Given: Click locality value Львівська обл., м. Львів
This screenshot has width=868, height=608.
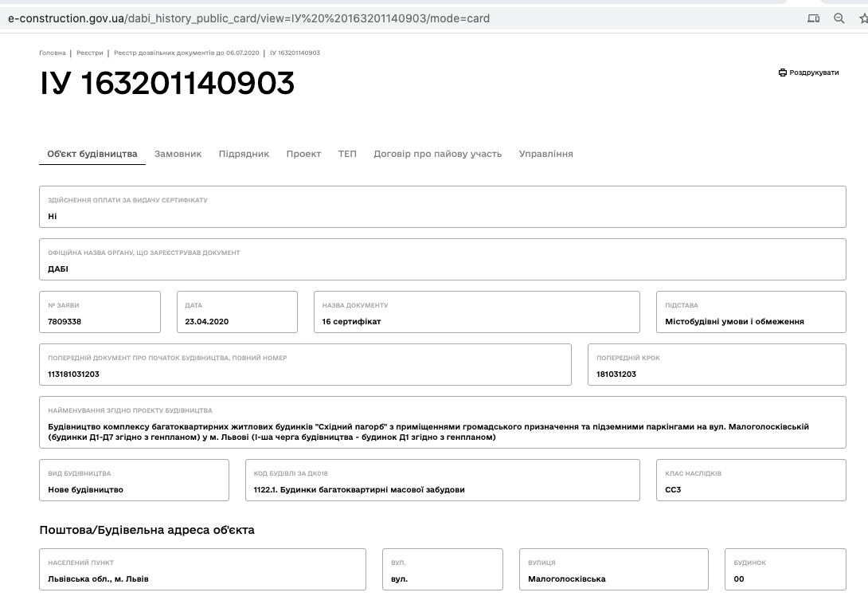Looking at the screenshot, I should point(98,579).
